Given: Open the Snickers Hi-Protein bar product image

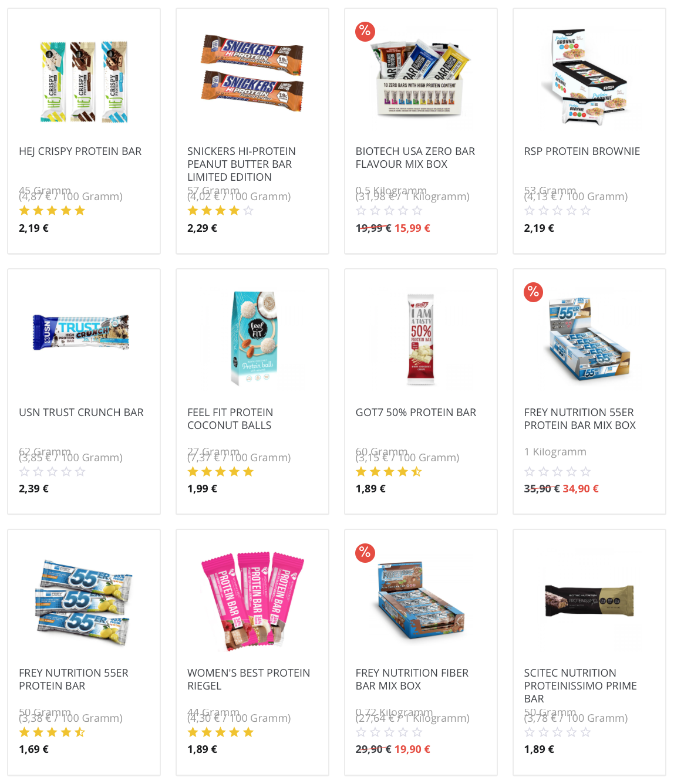Looking at the screenshot, I should tap(252, 73).
